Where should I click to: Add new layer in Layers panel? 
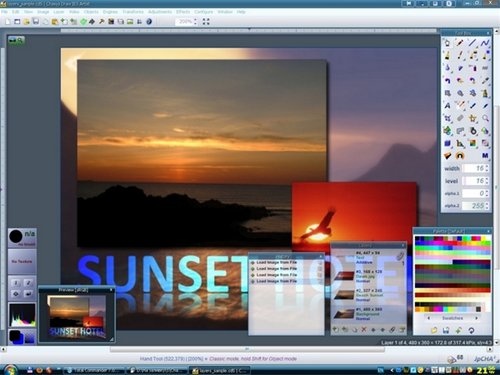tap(336, 330)
